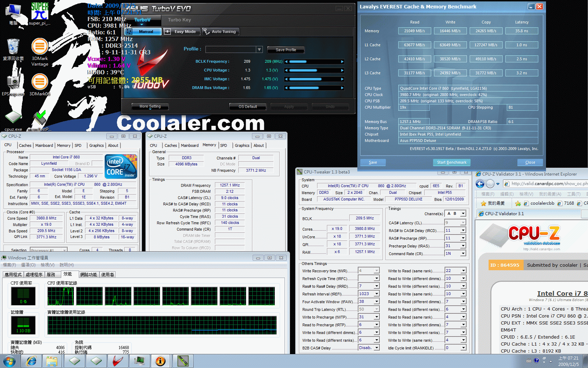Open the TurboV Profile dropdown
The width and height of the screenshot is (588, 368).
(x=259, y=49)
